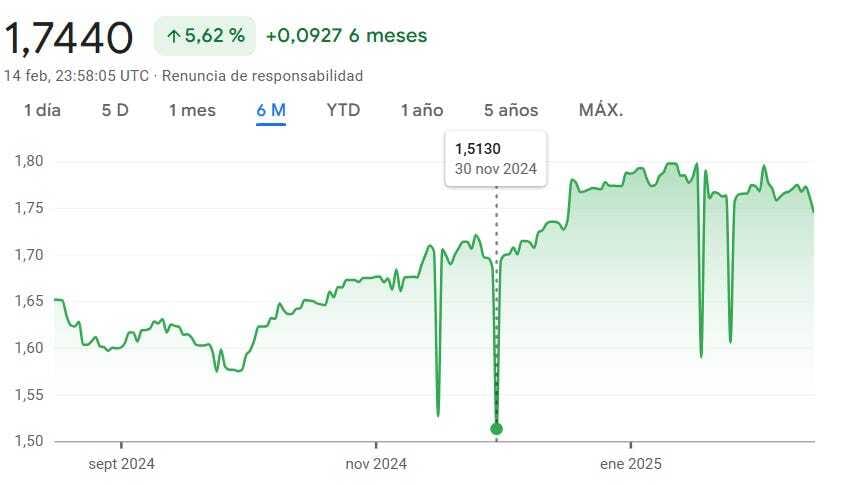Open the MÁX. range tab
Viewport: 852px width, 485px height.
(601, 110)
